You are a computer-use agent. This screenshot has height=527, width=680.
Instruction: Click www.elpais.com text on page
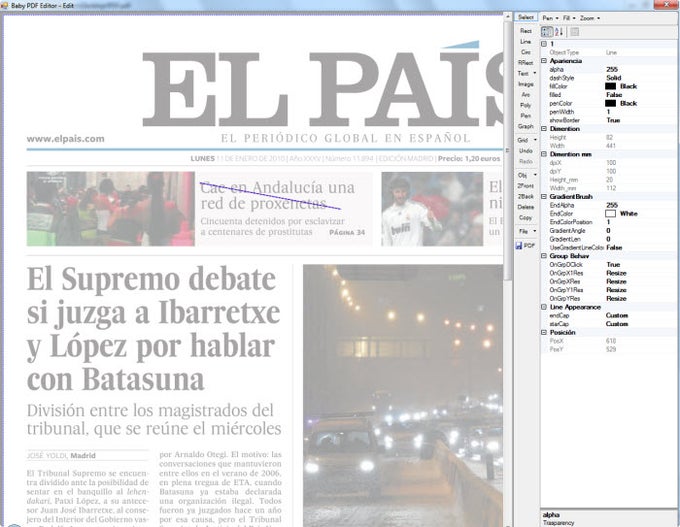click(x=65, y=139)
